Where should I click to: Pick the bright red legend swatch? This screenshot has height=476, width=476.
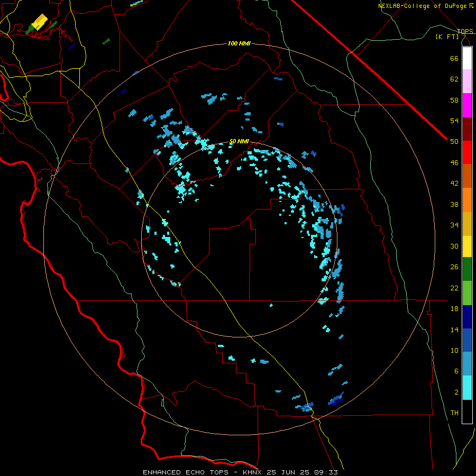[x=467, y=152]
